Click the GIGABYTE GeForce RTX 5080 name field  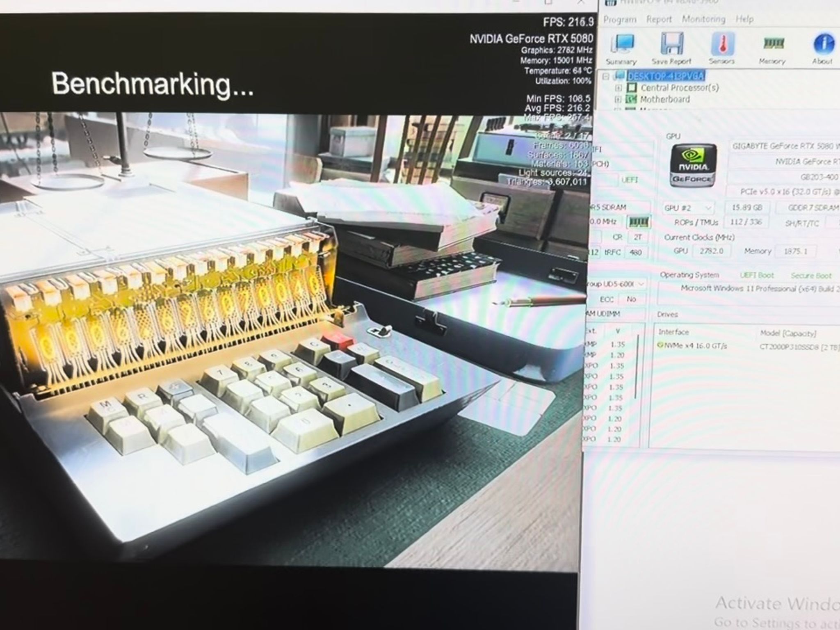784,146
